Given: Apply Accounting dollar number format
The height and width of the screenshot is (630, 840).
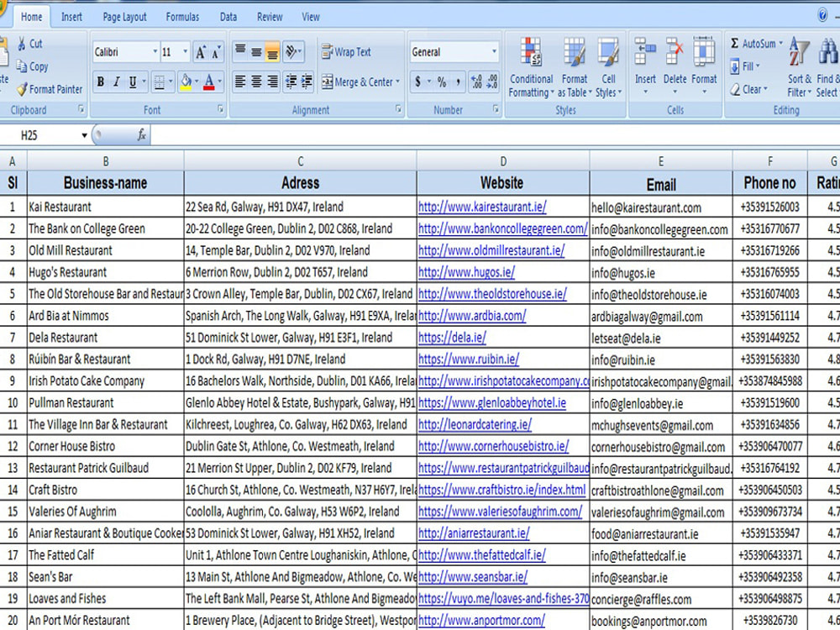Looking at the screenshot, I should [x=417, y=82].
